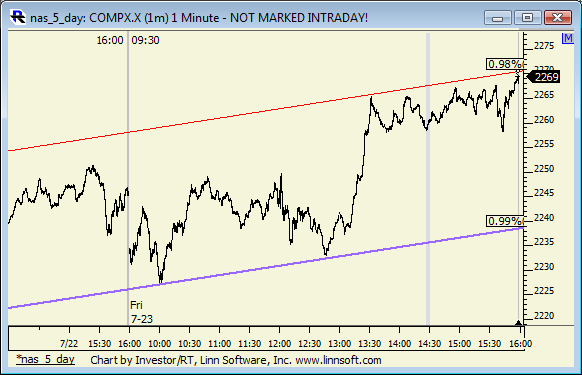This screenshot has height=375, width=582.
Task: Click the 2250 price scale label
Action: click(544, 169)
